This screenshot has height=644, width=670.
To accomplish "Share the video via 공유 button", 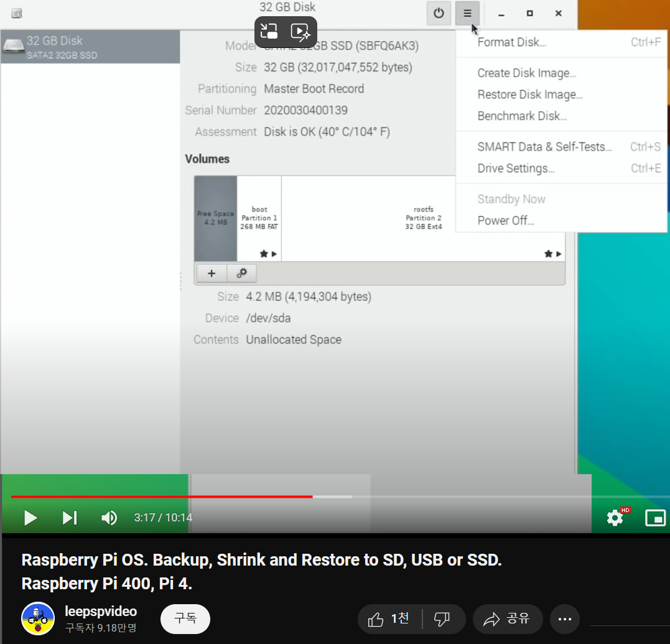I will pos(508,618).
